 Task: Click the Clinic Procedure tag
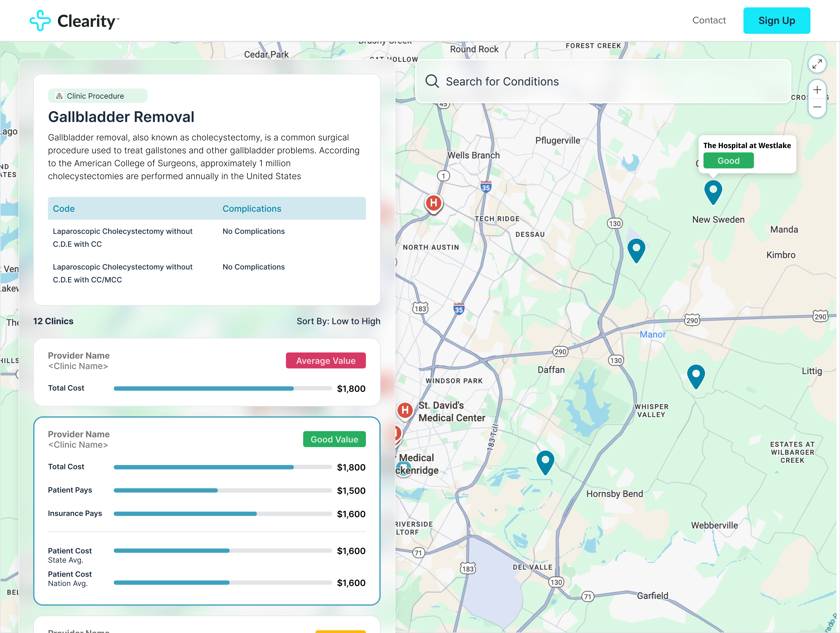tap(97, 96)
